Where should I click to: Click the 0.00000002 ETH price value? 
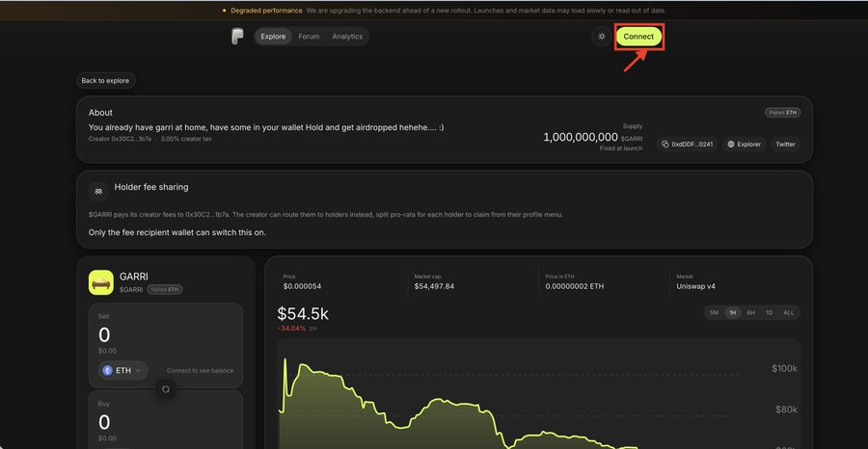(575, 286)
